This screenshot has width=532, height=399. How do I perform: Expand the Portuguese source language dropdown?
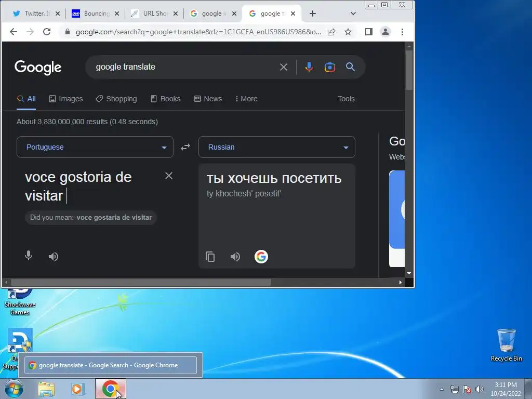click(95, 147)
